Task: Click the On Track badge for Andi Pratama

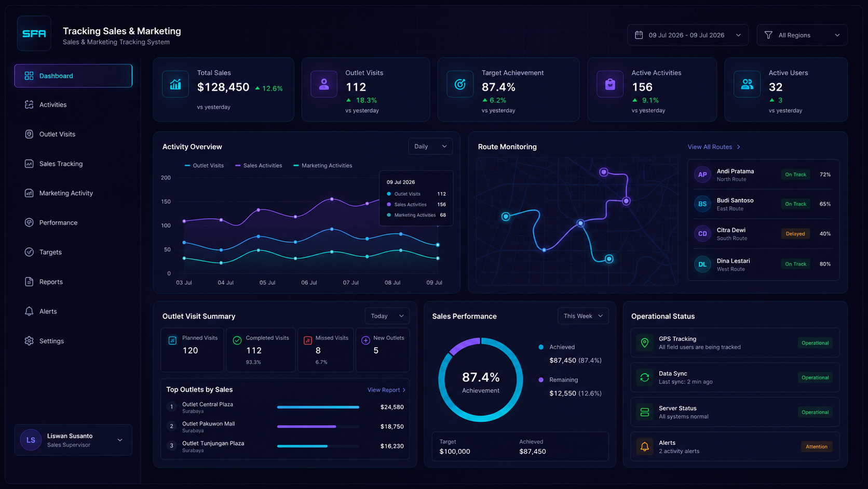Action: pos(795,175)
